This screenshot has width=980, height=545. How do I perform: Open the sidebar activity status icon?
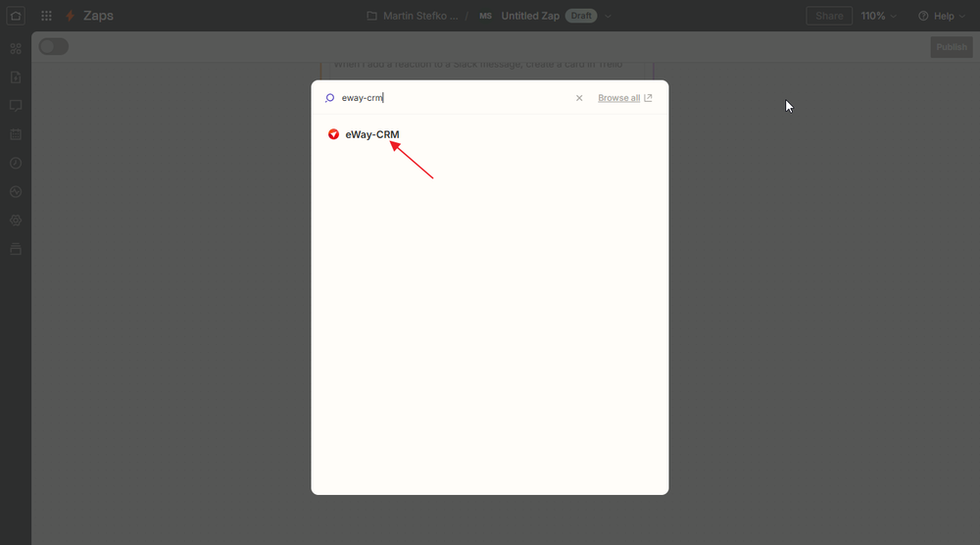pyautogui.click(x=16, y=192)
